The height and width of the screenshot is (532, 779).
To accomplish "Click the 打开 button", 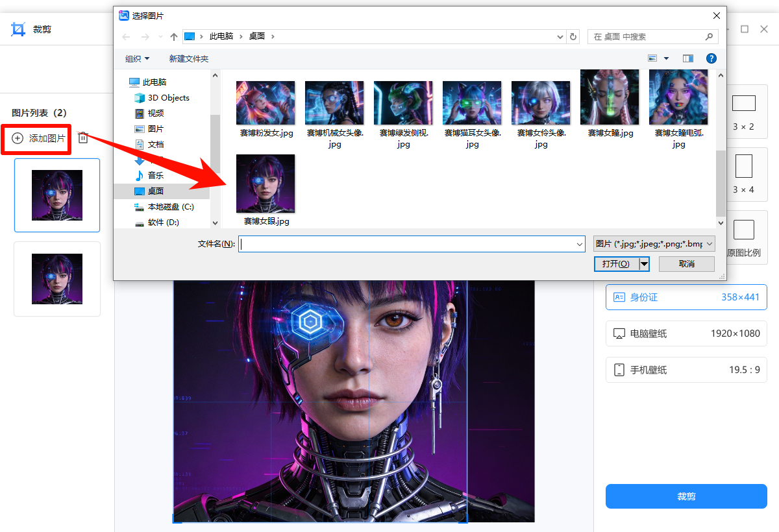I will (x=615, y=264).
